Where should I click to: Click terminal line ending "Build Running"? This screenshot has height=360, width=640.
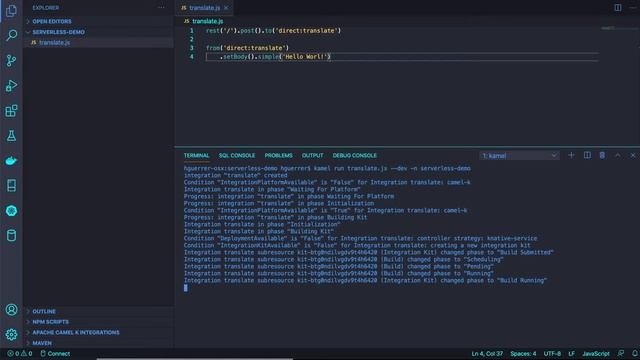point(365,280)
